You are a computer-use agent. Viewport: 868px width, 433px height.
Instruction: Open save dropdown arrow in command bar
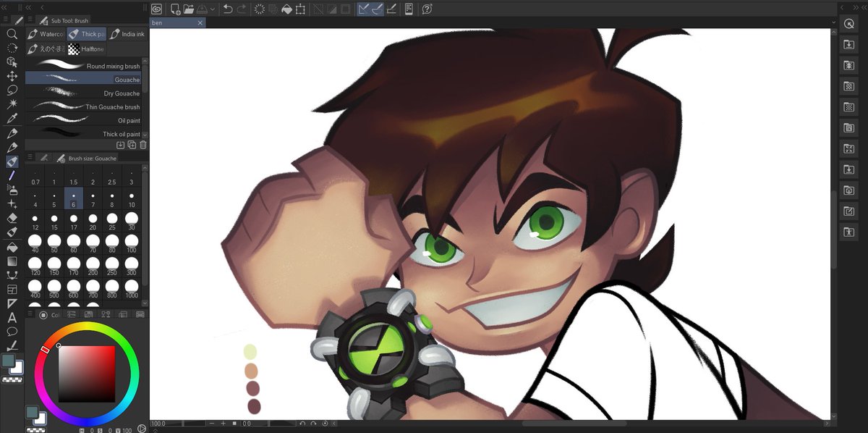[x=213, y=9]
